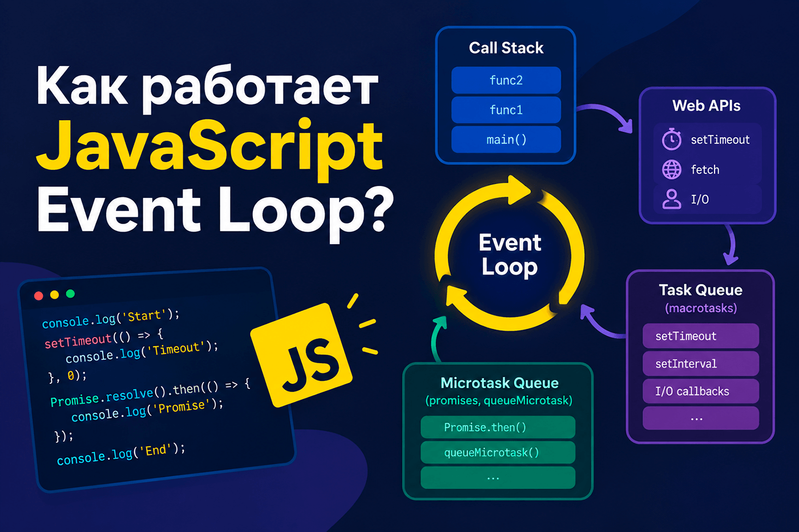The width and height of the screenshot is (799, 532).
Task: Click the Task Queue title
Action: pos(701,290)
